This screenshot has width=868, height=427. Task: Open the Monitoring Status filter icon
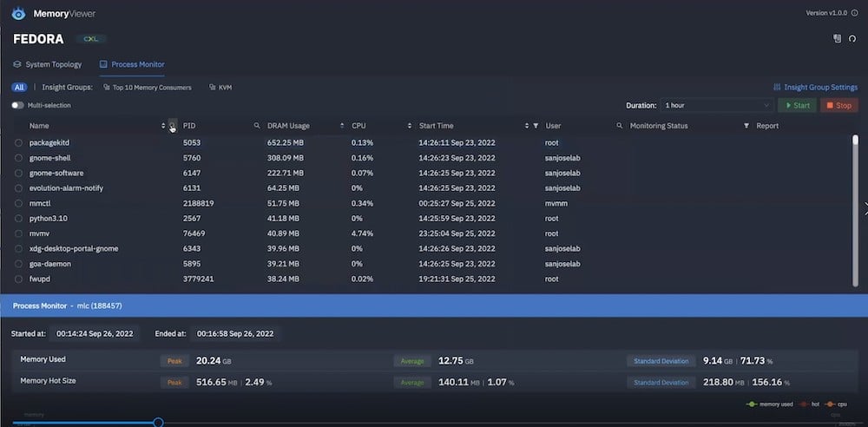point(746,126)
